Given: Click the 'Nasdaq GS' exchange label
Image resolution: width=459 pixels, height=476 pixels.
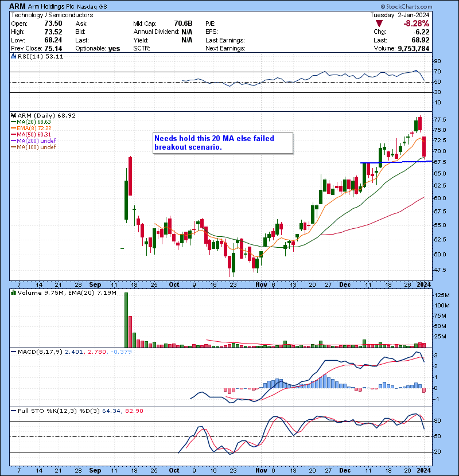Looking at the screenshot, I should click(92, 7).
